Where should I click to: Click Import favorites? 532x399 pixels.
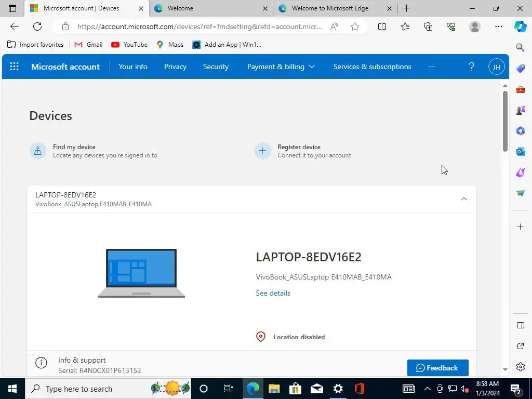[x=35, y=45]
